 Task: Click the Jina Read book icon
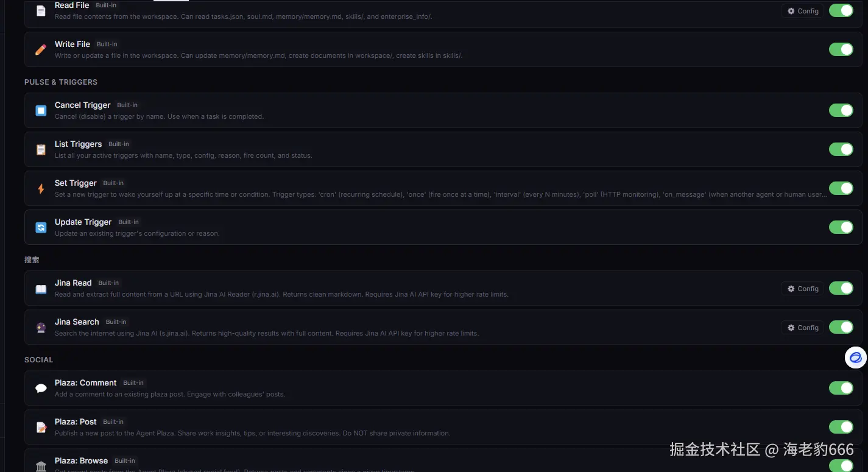coord(41,289)
